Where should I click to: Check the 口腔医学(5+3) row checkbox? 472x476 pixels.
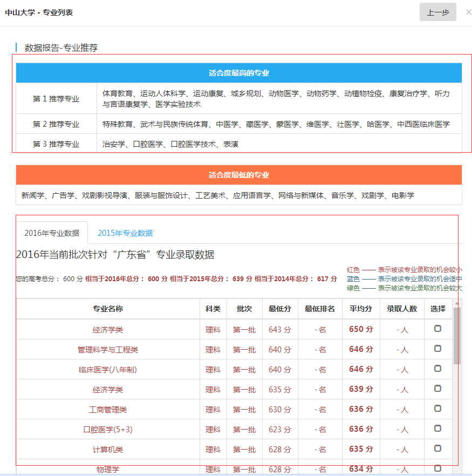[x=437, y=429]
